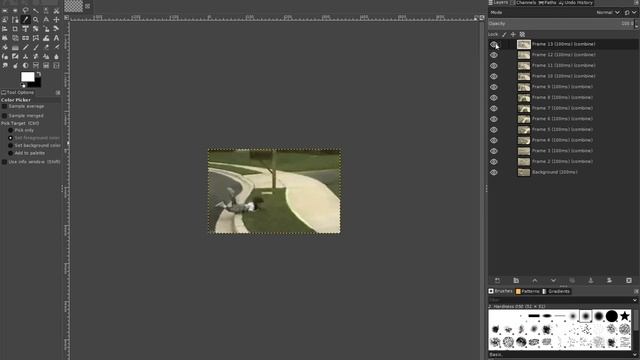Image resolution: width=640 pixels, height=360 pixels.
Task: Open the Undo History tab
Action: tap(576, 2)
